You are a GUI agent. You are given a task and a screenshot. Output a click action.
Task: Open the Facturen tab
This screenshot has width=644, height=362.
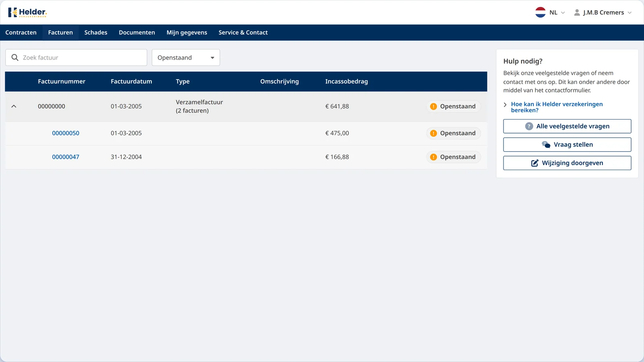(60, 33)
